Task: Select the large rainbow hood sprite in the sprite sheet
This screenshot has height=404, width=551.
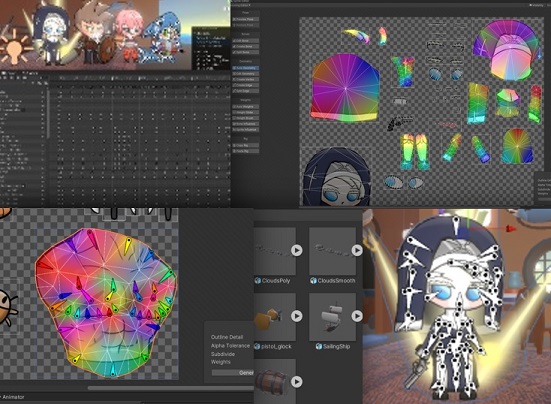Action: [x=345, y=88]
